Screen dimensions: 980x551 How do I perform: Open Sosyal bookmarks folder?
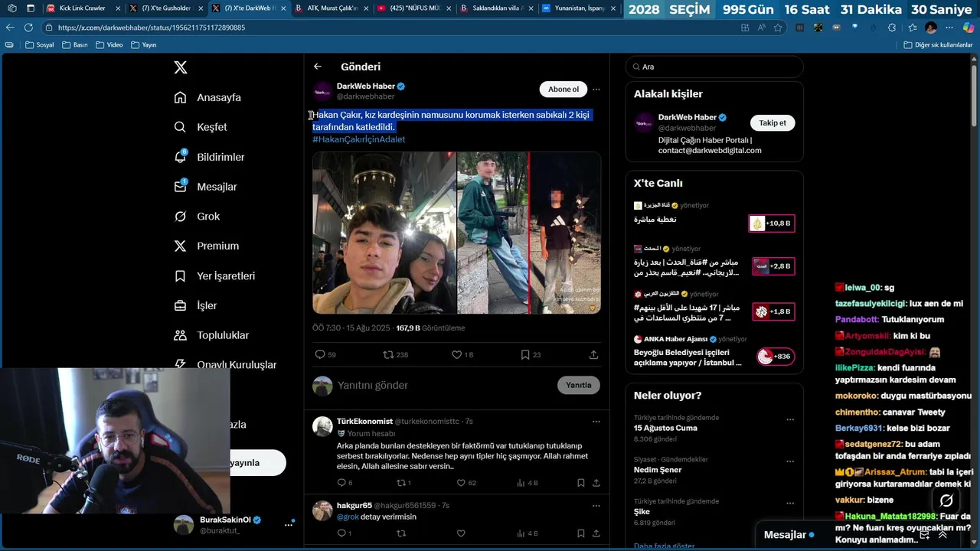pyautogui.click(x=40, y=45)
